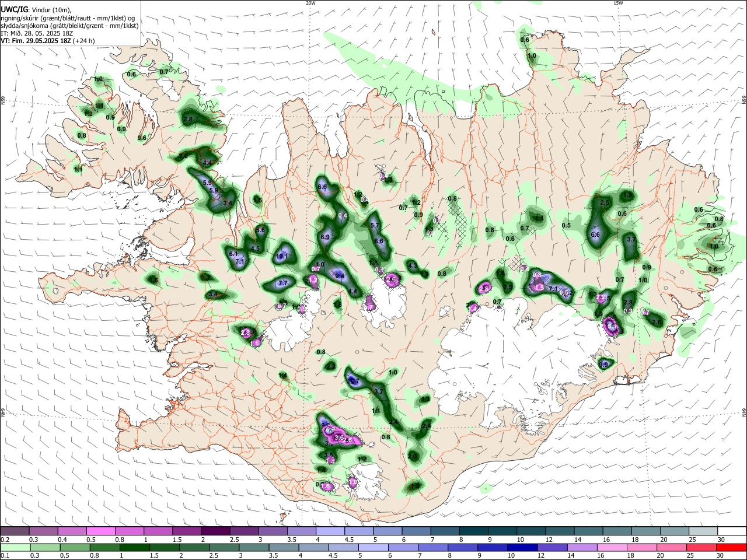Click the 7.7 precipitation value on the map
This screenshot has width=747, height=560.
[284, 283]
